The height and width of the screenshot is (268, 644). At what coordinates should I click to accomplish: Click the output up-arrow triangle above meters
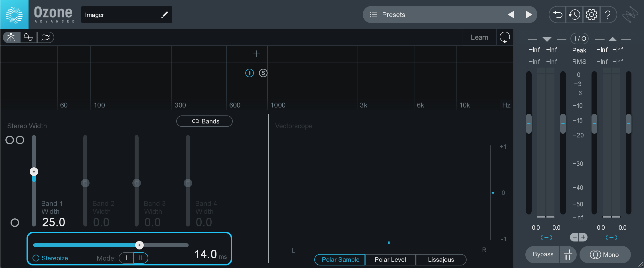(613, 39)
